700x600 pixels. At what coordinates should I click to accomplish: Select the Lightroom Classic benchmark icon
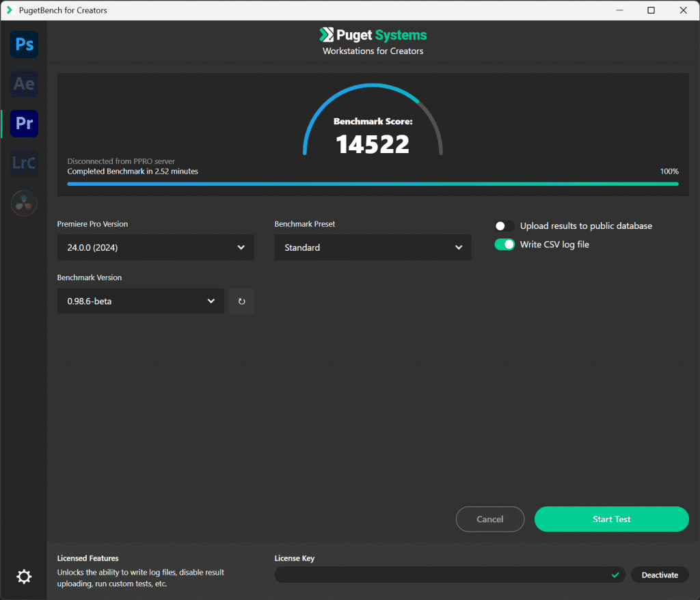point(25,163)
